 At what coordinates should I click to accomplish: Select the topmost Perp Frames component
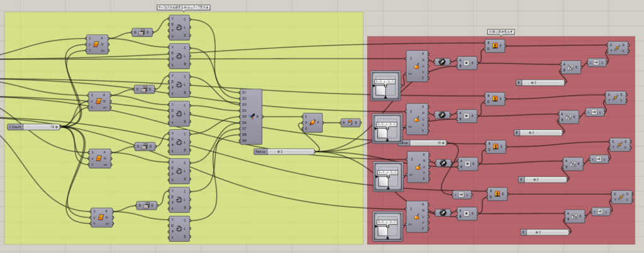coord(179,27)
